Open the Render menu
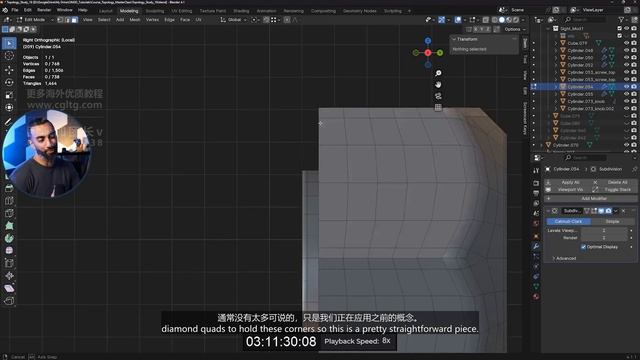This screenshot has height=360, width=640. (x=44, y=10)
